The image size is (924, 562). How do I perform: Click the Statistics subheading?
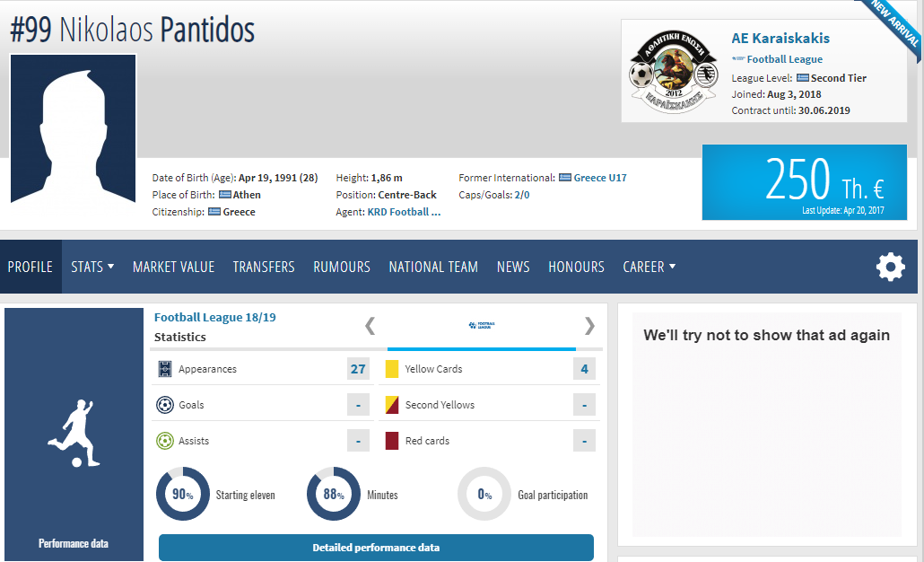(x=179, y=337)
